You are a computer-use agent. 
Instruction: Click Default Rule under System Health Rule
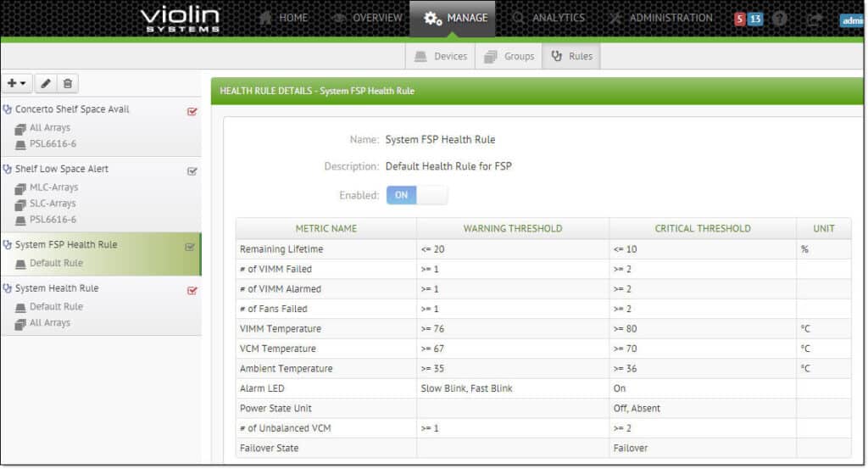coord(57,307)
